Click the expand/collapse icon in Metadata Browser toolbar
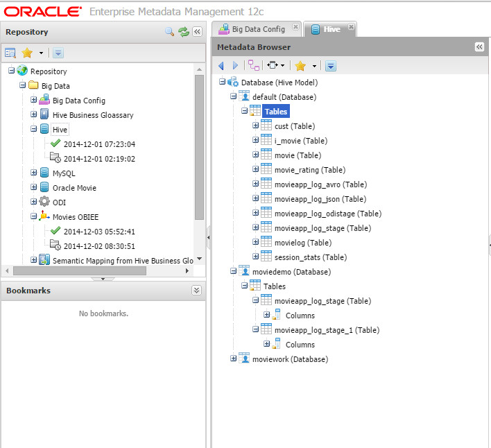Image resolution: width=491 pixels, height=448 pixels. tap(273, 65)
